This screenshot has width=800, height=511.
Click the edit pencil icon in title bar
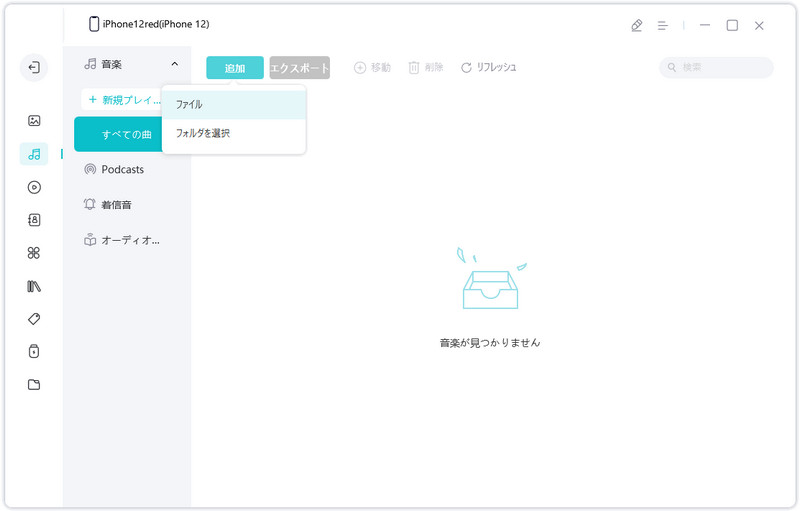tap(637, 25)
